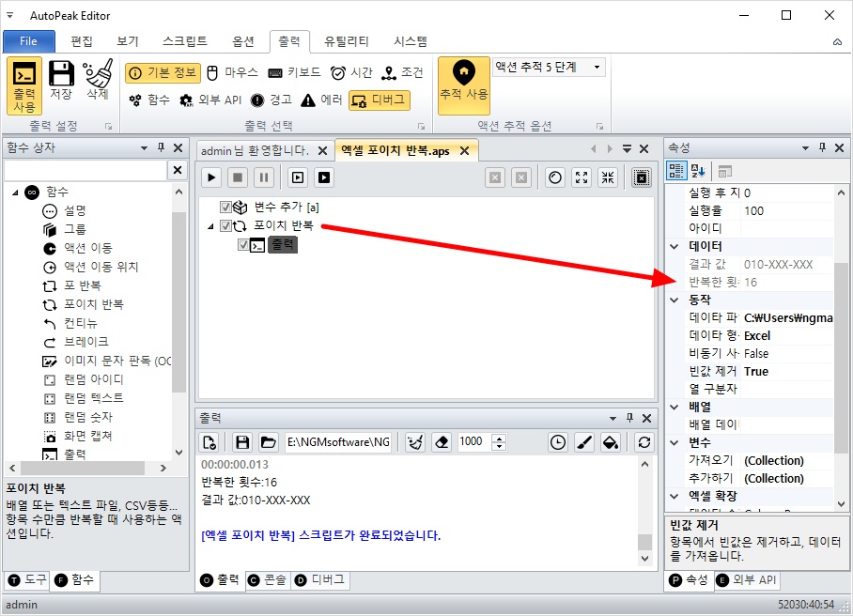Clear the function box search with X
This screenshot has width=853, height=616.
tap(178, 170)
